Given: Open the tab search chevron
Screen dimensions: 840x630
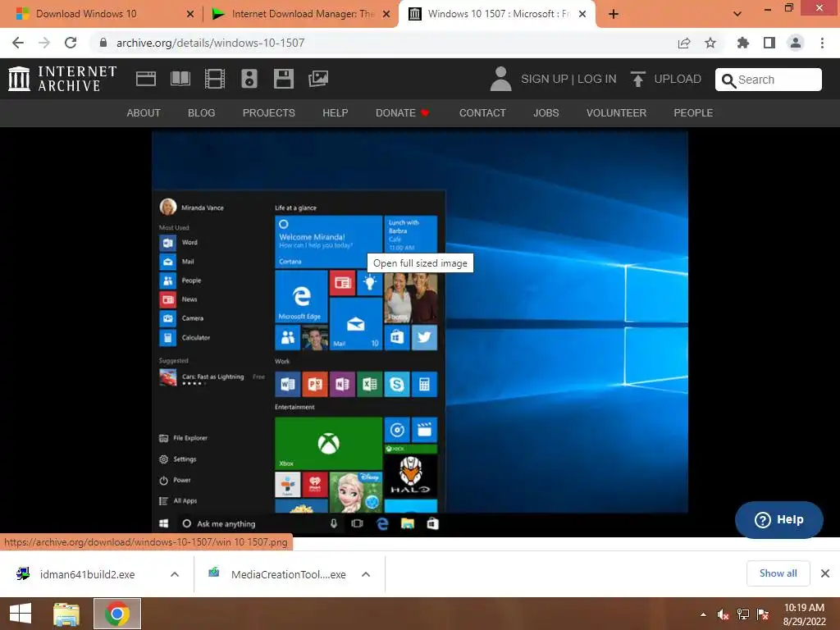Looking at the screenshot, I should [x=737, y=14].
